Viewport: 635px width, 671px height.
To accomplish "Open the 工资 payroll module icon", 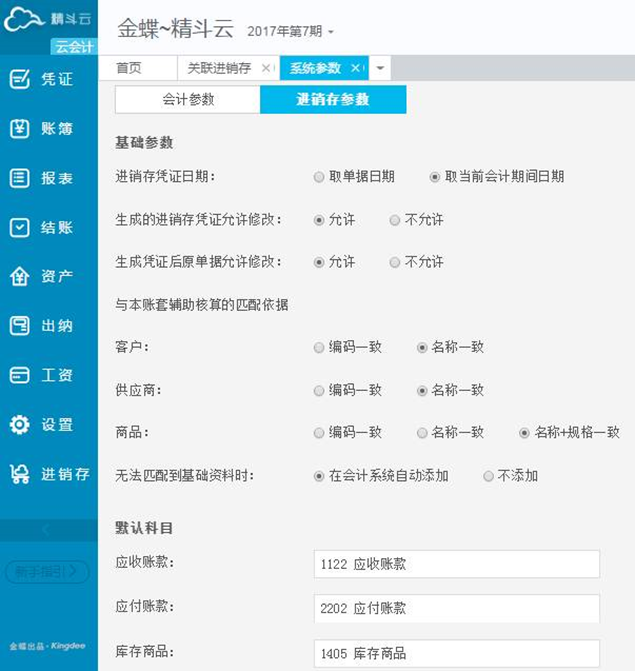I will 20,375.
